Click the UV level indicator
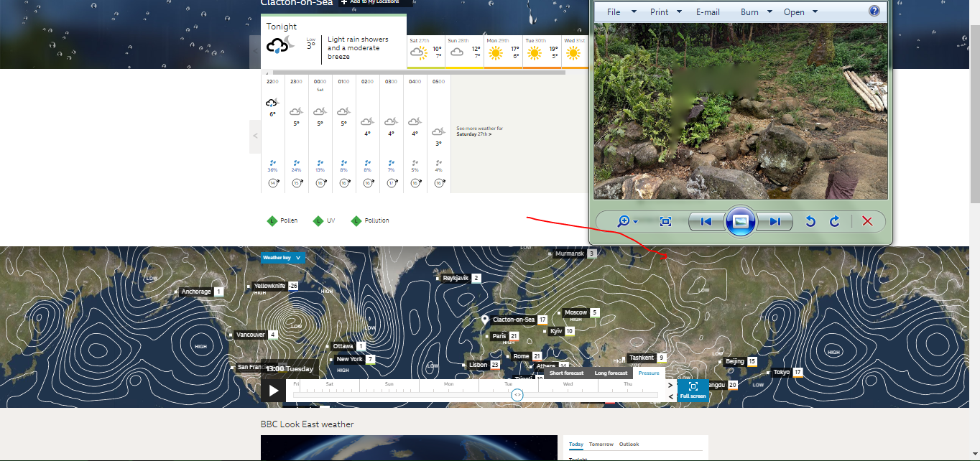 [324, 220]
